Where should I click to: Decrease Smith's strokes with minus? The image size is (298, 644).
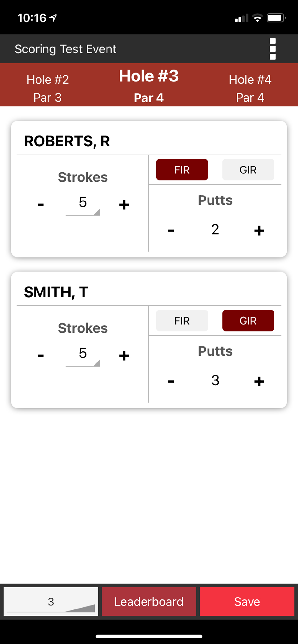pos(41,356)
